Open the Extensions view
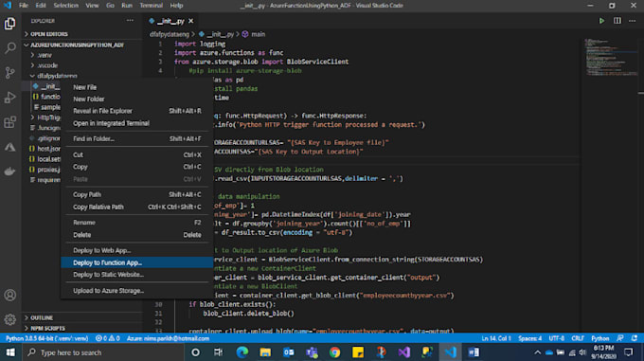The height and width of the screenshot is (361, 644). tap(9, 122)
